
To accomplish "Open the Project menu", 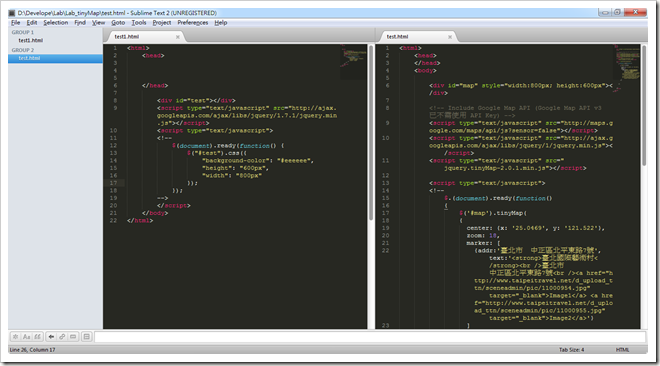I will [x=162, y=23].
